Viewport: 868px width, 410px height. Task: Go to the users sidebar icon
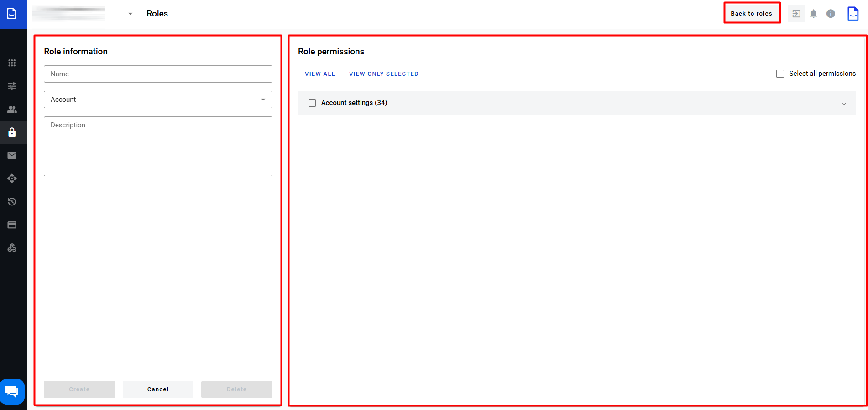click(x=12, y=110)
